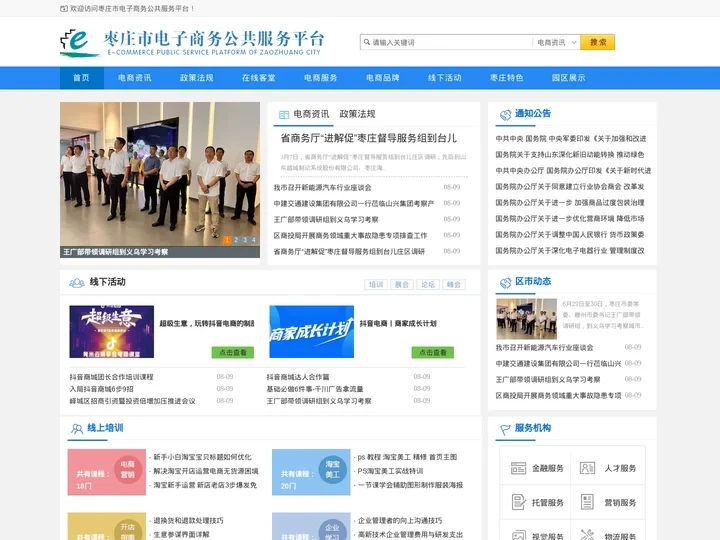
Task: Open 电商营销 course card with 18门
Action: [x=107, y=472]
